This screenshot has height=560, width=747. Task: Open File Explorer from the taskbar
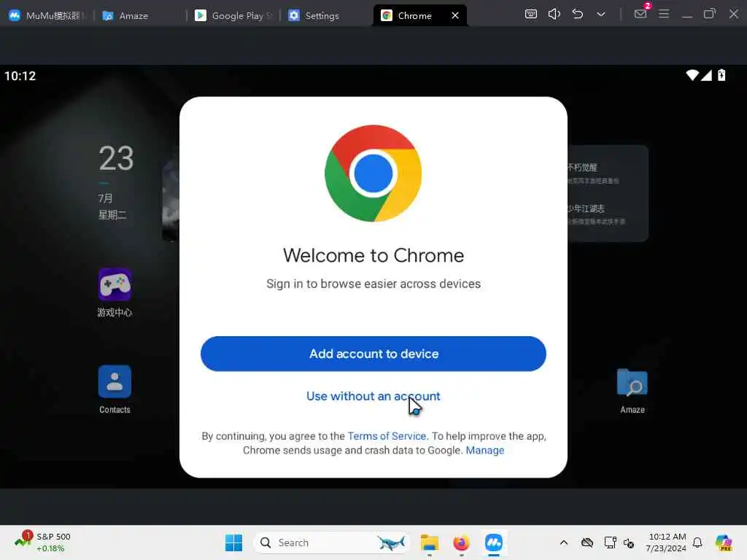click(429, 542)
